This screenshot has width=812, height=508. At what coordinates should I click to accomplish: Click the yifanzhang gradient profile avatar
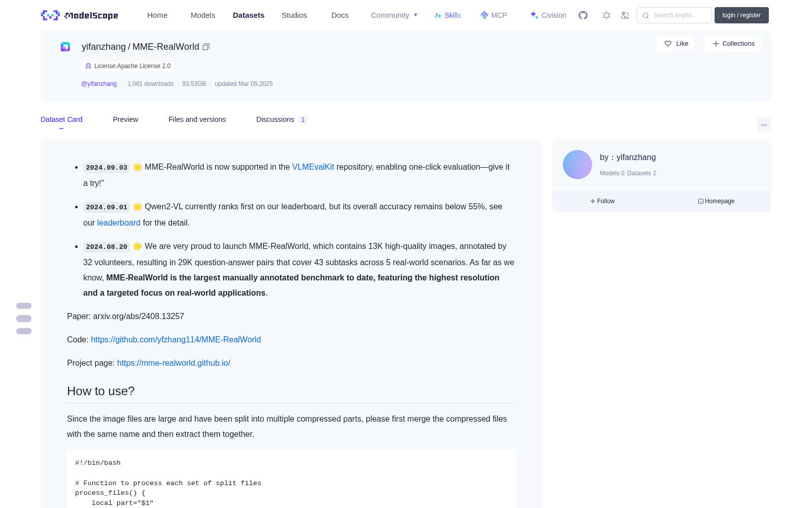pos(578,165)
